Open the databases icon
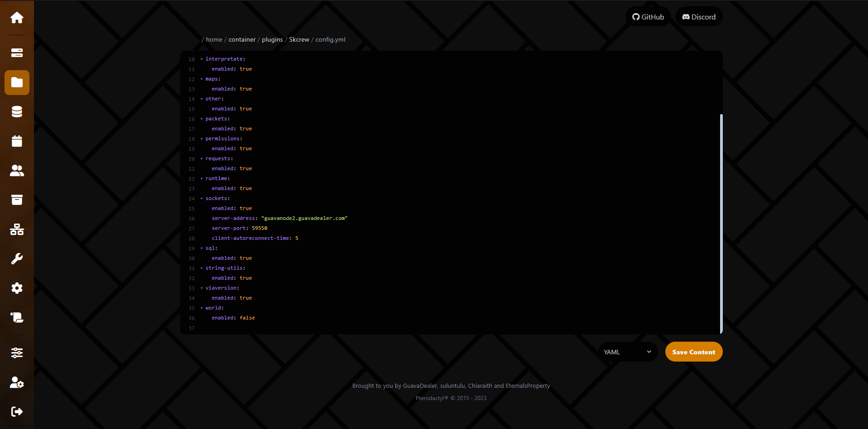Viewport: 868px width, 429px height. pos(17,112)
